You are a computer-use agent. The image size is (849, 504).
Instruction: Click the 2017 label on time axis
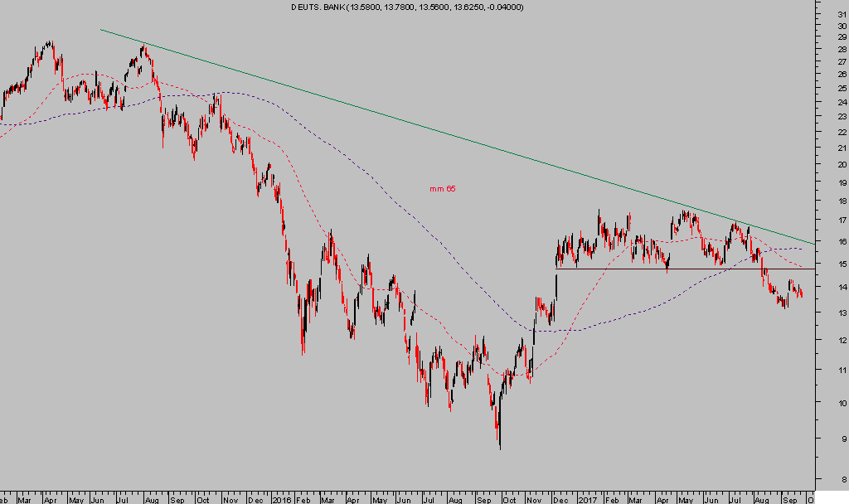[x=586, y=499]
